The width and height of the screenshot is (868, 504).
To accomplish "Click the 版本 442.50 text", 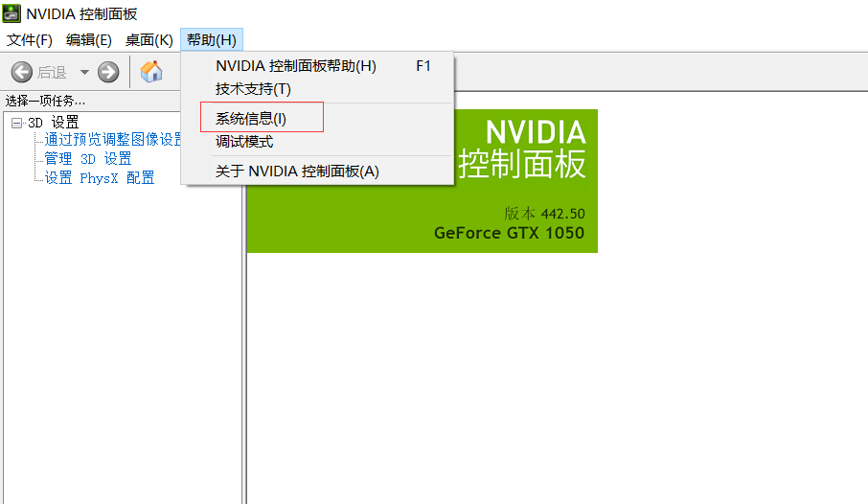I will [x=545, y=214].
